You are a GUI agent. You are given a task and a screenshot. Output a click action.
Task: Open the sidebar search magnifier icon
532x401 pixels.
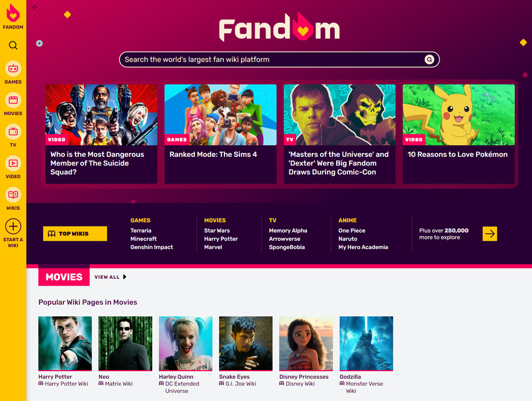[x=13, y=45]
